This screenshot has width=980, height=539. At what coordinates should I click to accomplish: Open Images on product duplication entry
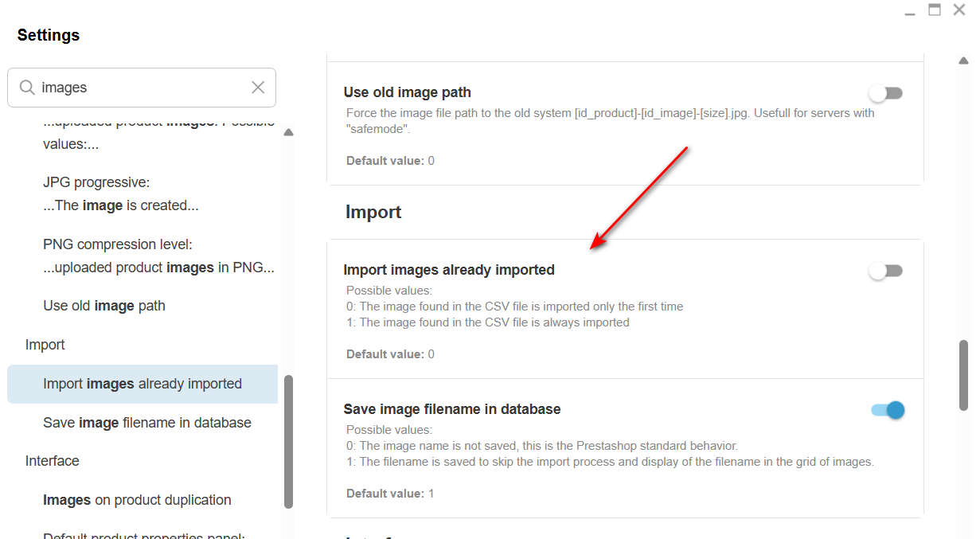tap(137, 500)
